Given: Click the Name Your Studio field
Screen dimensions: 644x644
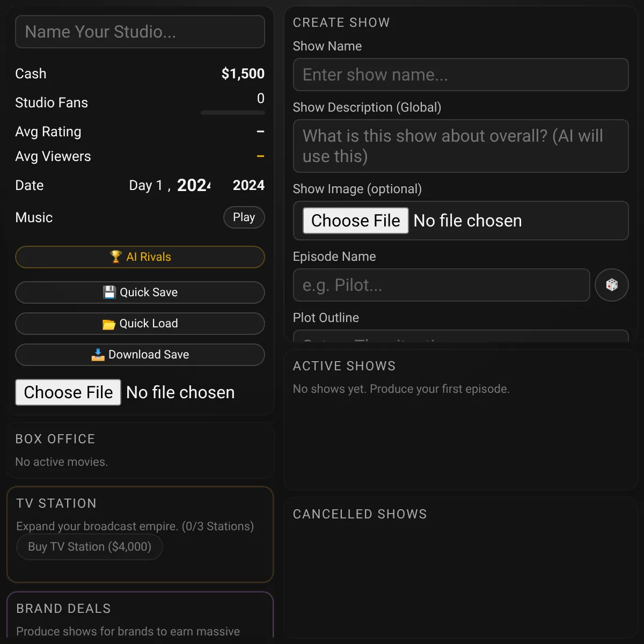Looking at the screenshot, I should tap(140, 32).
